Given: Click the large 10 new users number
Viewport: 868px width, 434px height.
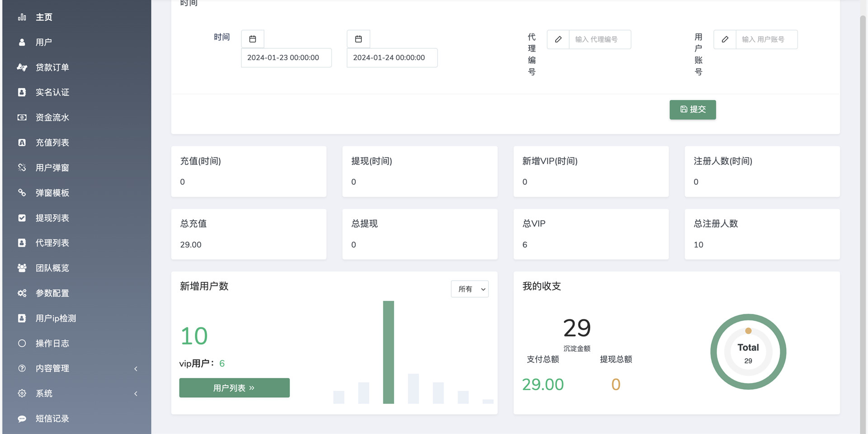Looking at the screenshot, I should tap(194, 336).
